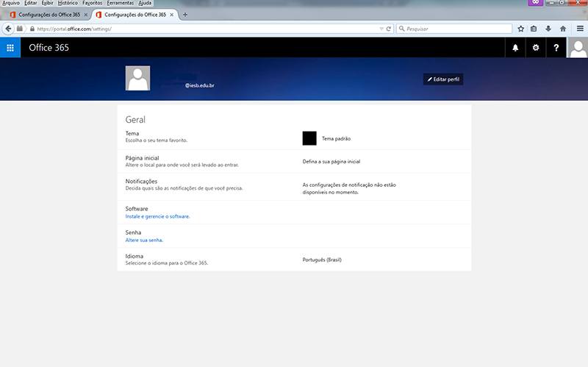Click the help question mark icon
The width and height of the screenshot is (588, 367).
556,48
